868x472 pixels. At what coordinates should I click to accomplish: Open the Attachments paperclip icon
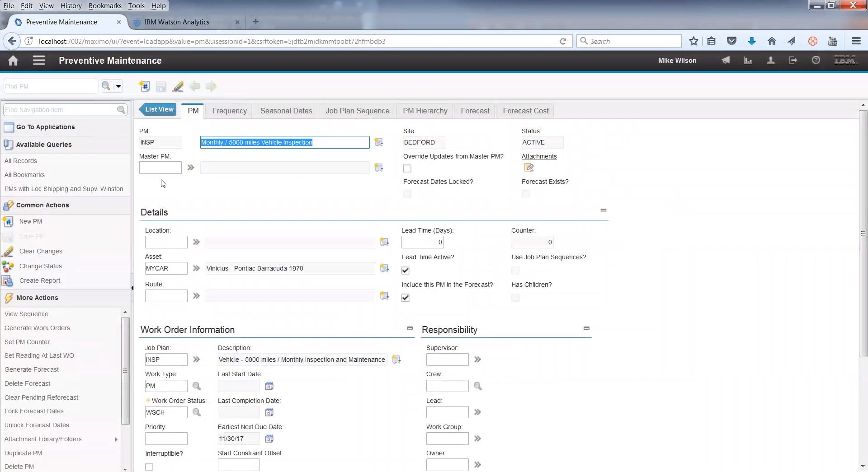coord(528,168)
